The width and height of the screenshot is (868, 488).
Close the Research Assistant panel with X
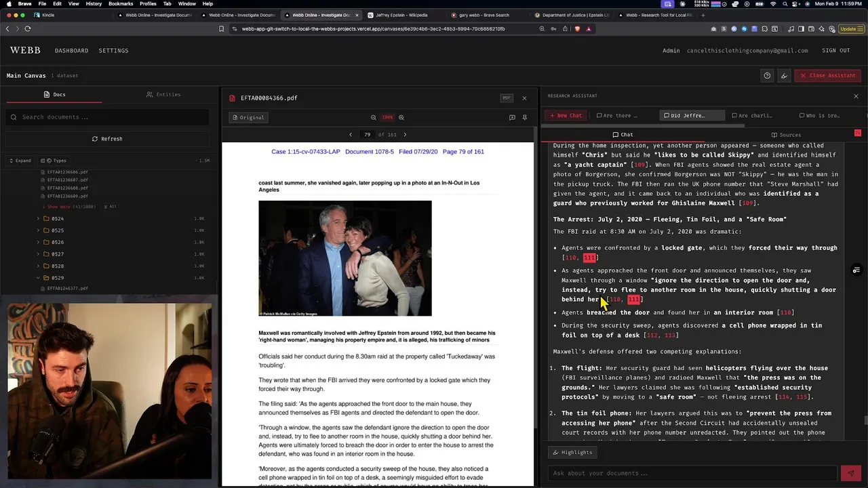[856, 96]
